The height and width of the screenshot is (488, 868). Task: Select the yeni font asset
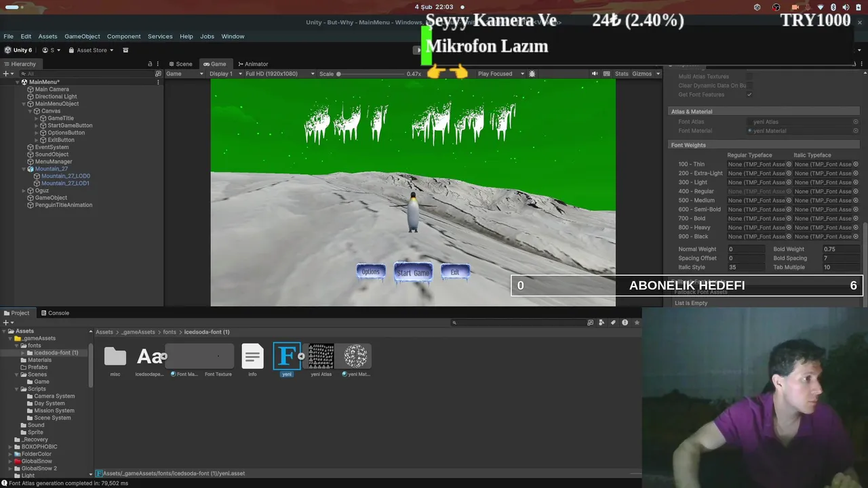[x=287, y=360]
